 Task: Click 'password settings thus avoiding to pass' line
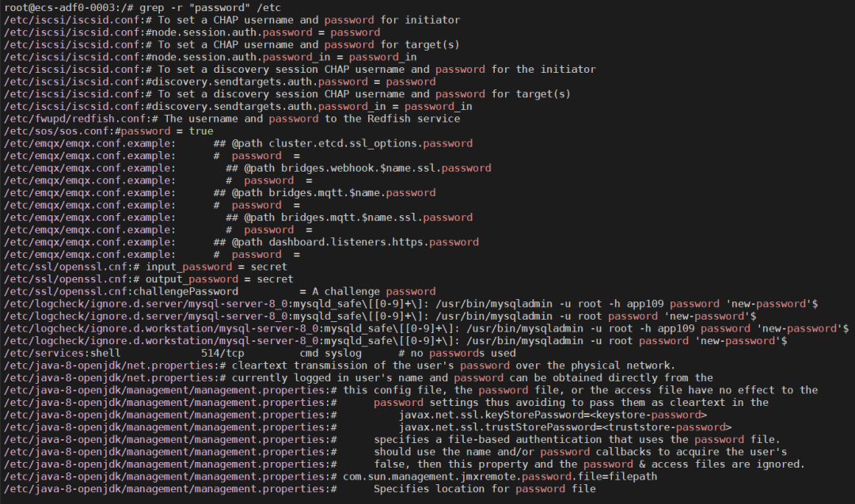pyautogui.click(x=386, y=403)
